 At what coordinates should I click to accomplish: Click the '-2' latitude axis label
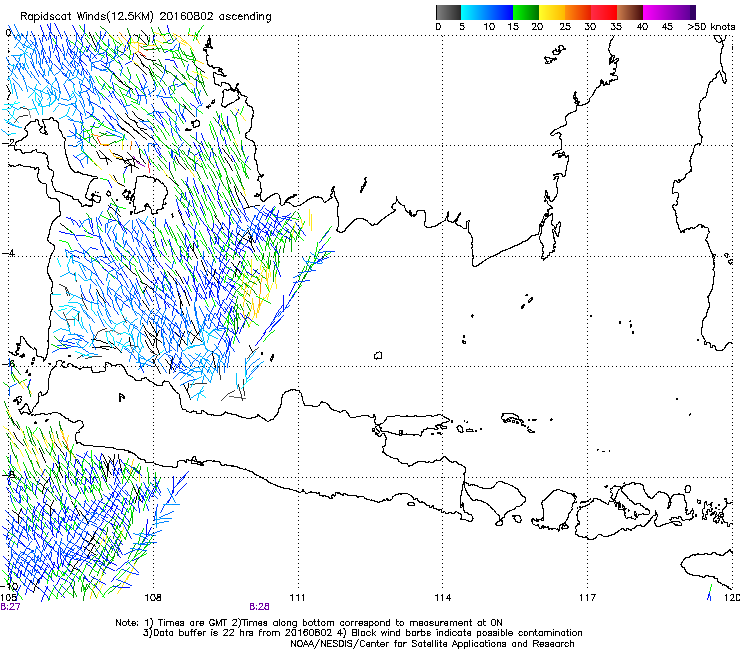(8, 143)
